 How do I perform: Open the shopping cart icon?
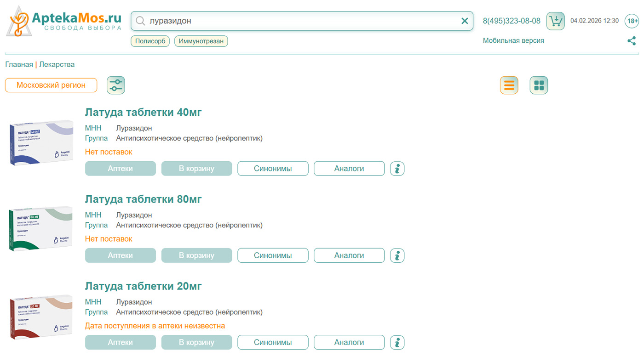click(555, 21)
